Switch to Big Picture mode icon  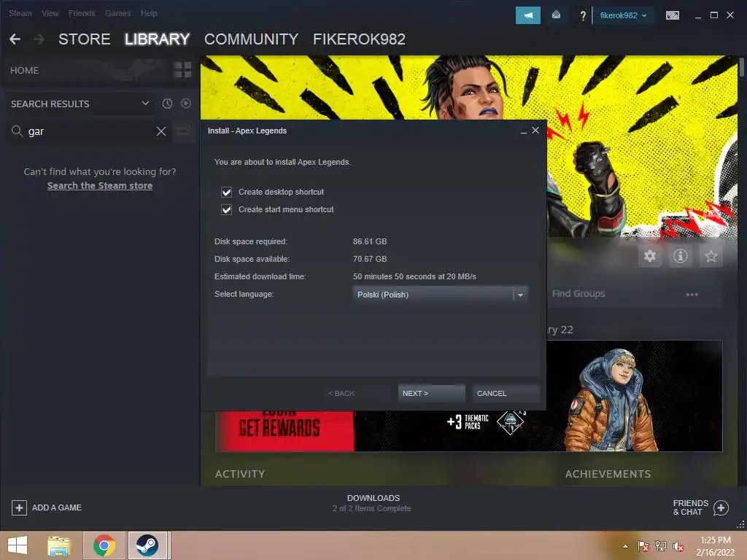click(672, 16)
